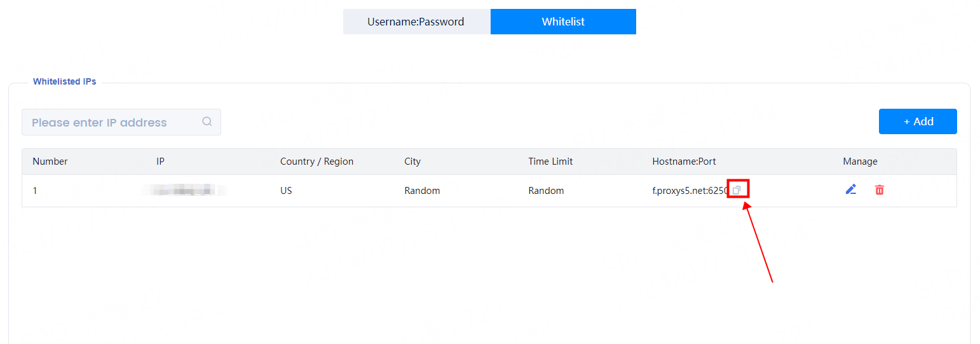
Task: Click the IP column header
Action: 160,162
